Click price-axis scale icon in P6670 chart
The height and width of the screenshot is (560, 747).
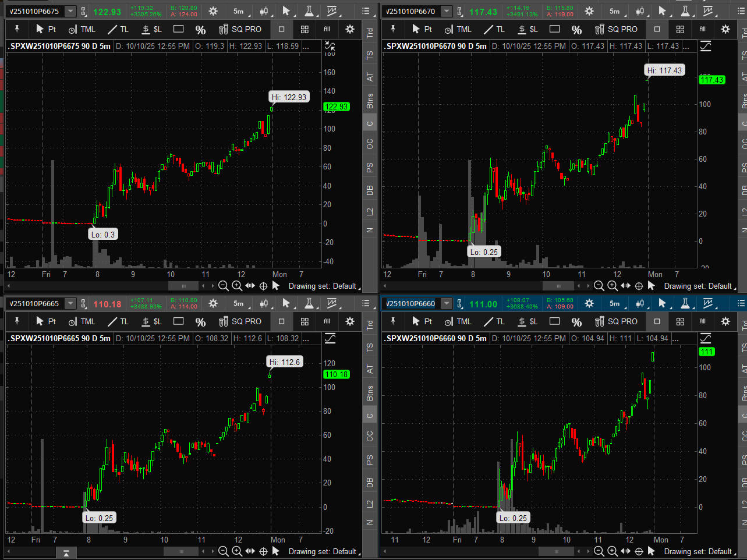coord(706,46)
